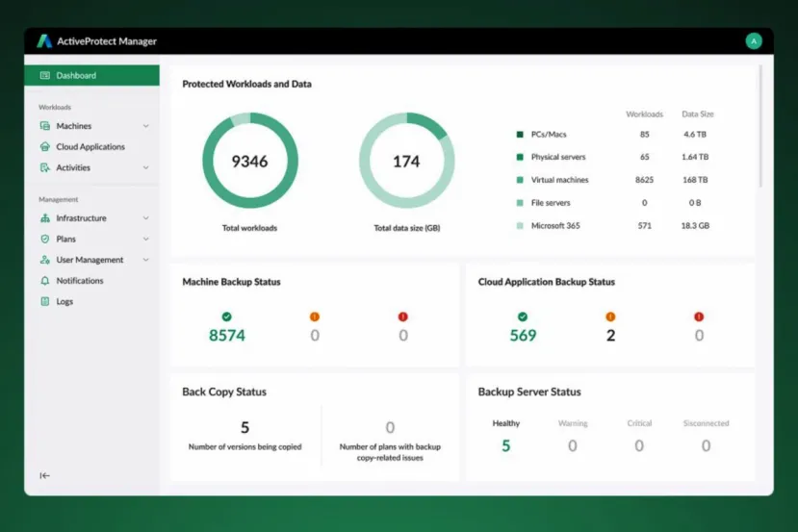Click the Virtual machines workloads value 8625
This screenshot has width=798, height=532.
coord(644,180)
